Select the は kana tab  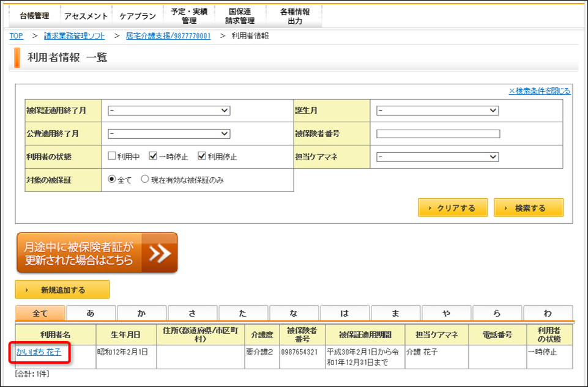click(345, 313)
